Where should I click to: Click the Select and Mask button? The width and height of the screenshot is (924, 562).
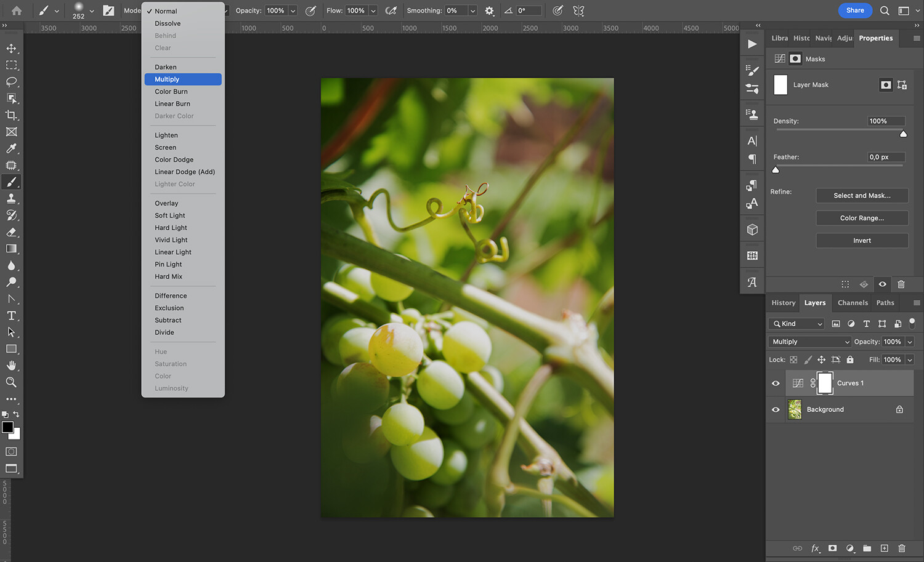point(862,196)
